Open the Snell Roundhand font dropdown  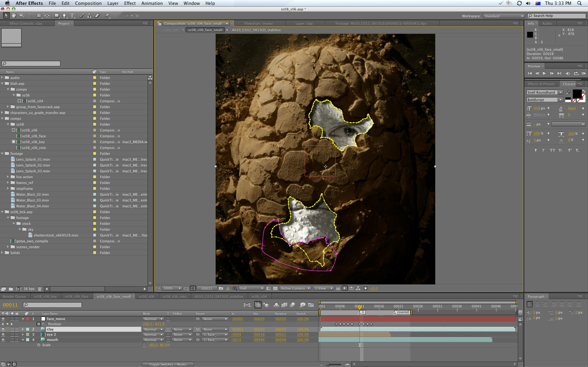point(545,92)
